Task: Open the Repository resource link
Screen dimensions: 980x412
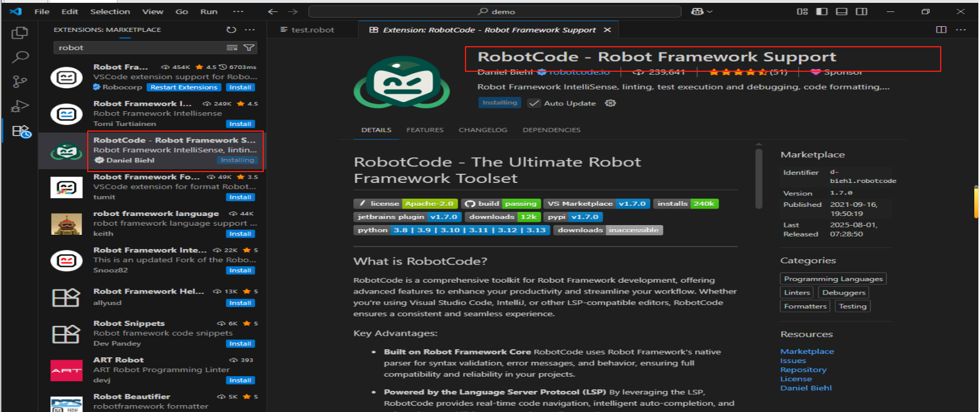Action: point(803,370)
